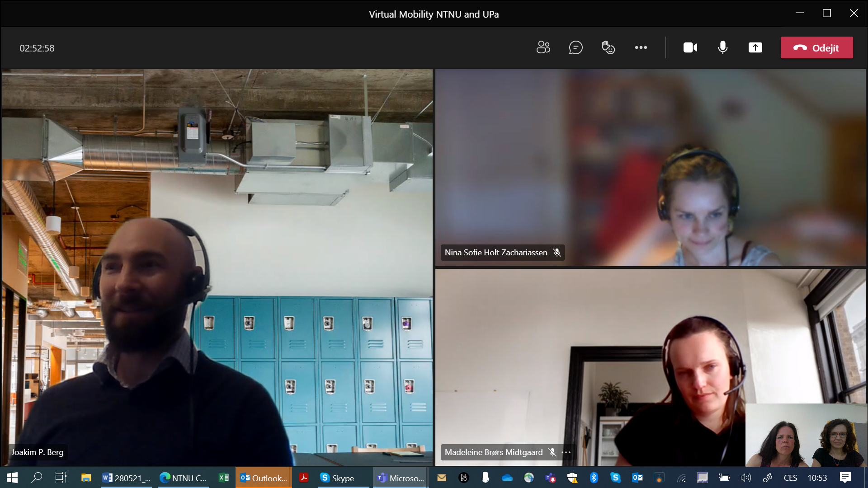
Task: Open Windows taskbar search
Action: 37,478
